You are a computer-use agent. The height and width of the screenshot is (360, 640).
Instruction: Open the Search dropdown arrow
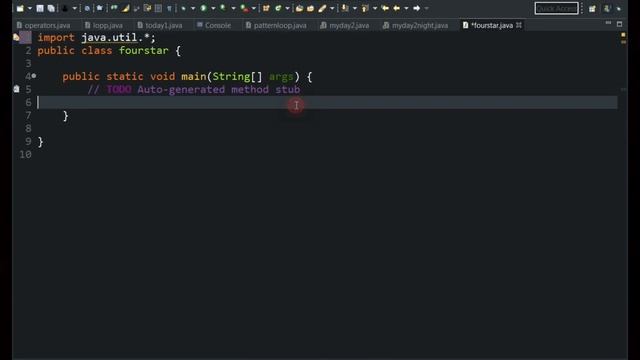(332, 8)
